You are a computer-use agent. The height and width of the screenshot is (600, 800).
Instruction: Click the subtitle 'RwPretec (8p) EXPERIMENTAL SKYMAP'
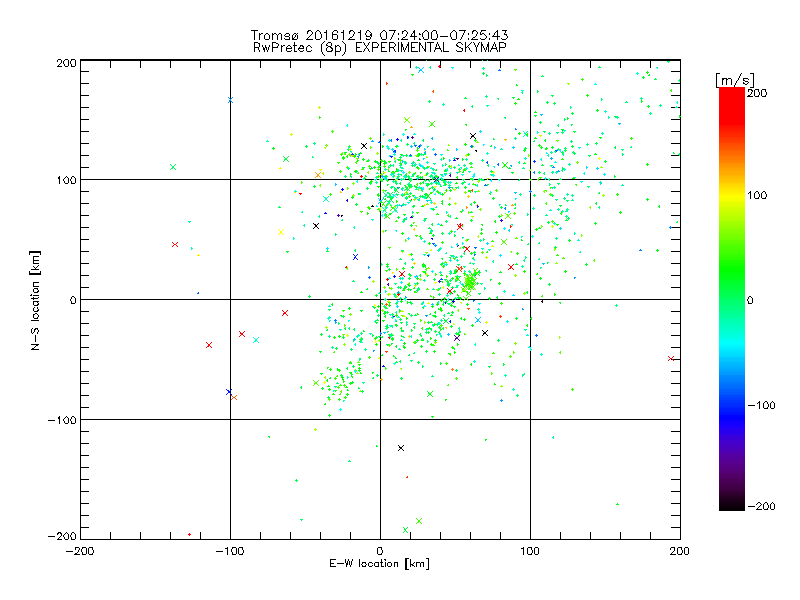(379, 47)
